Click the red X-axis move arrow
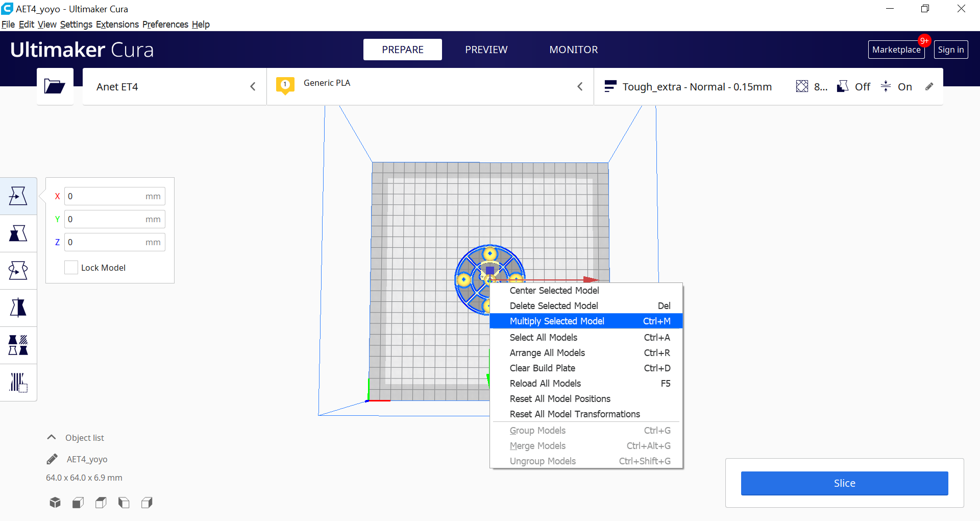 [x=592, y=279]
